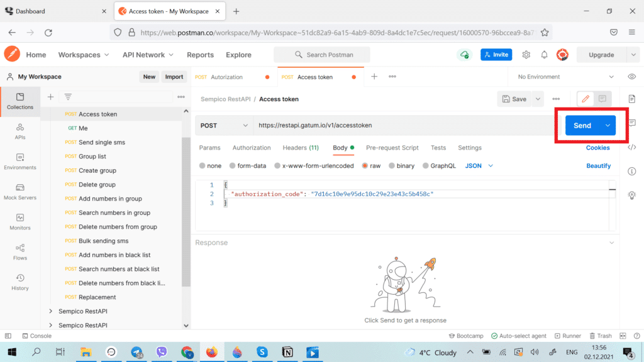
Task: Open the Upgrade dropdown arrow
Action: pyautogui.click(x=633, y=55)
